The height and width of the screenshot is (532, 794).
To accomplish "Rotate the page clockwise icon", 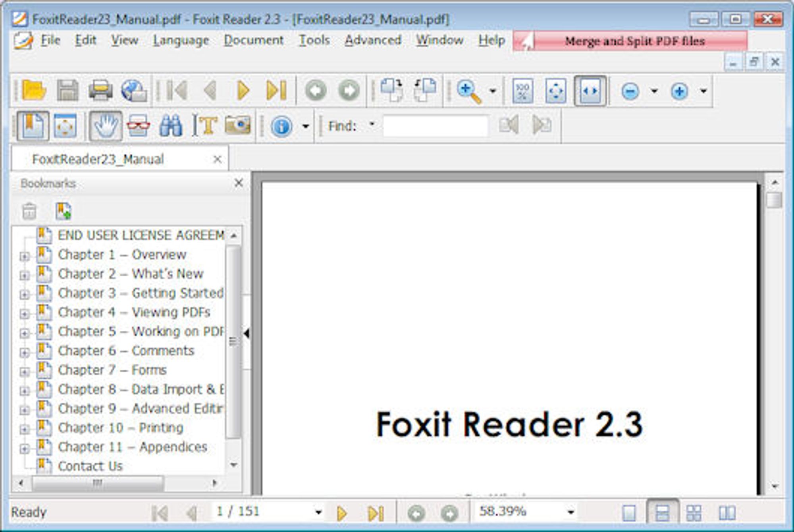I will pos(391,90).
